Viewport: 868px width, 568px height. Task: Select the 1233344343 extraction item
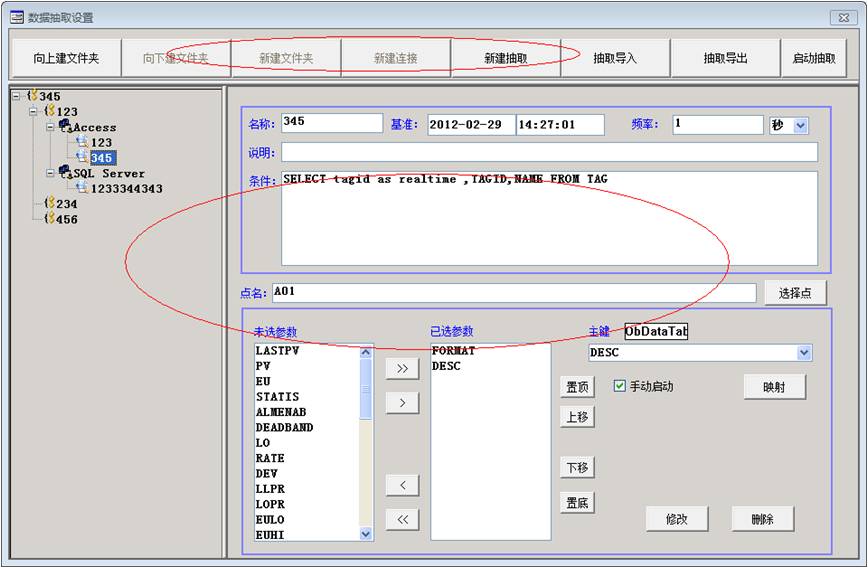(126, 188)
